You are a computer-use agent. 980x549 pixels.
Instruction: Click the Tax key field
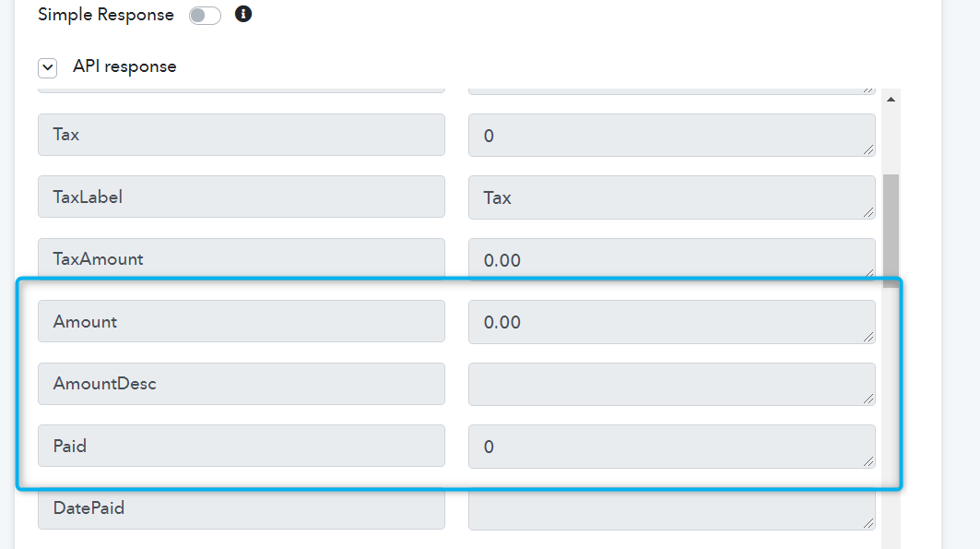[242, 135]
